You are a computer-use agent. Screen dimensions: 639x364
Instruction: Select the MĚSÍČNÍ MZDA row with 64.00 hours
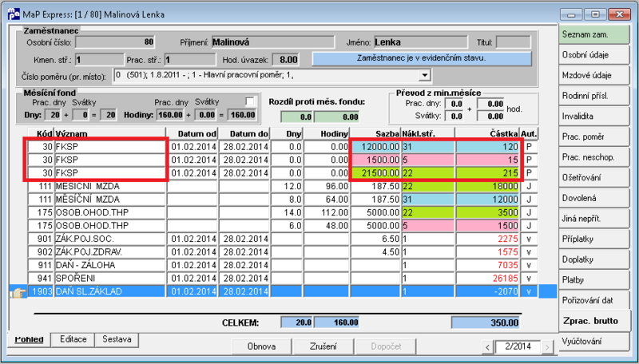pyautogui.click(x=283, y=199)
